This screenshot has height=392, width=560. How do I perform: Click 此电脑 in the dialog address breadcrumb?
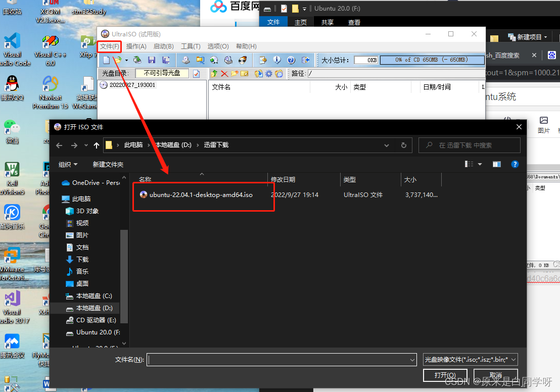point(133,145)
